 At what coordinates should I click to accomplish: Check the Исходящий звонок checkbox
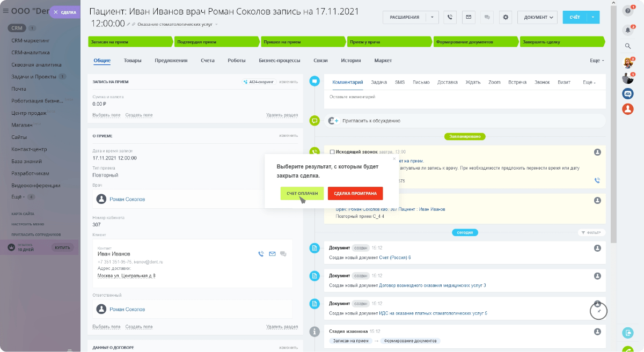click(x=332, y=152)
